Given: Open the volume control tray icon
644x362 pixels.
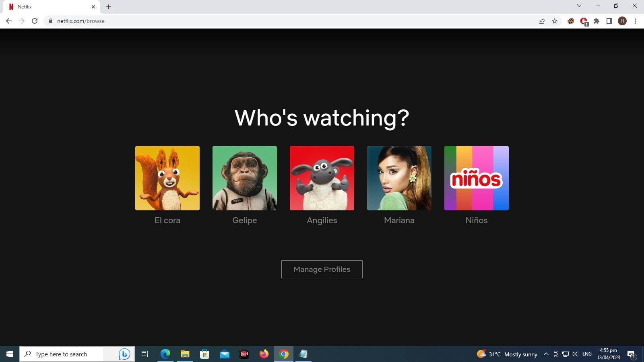Looking at the screenshot, I should point(575,354).
